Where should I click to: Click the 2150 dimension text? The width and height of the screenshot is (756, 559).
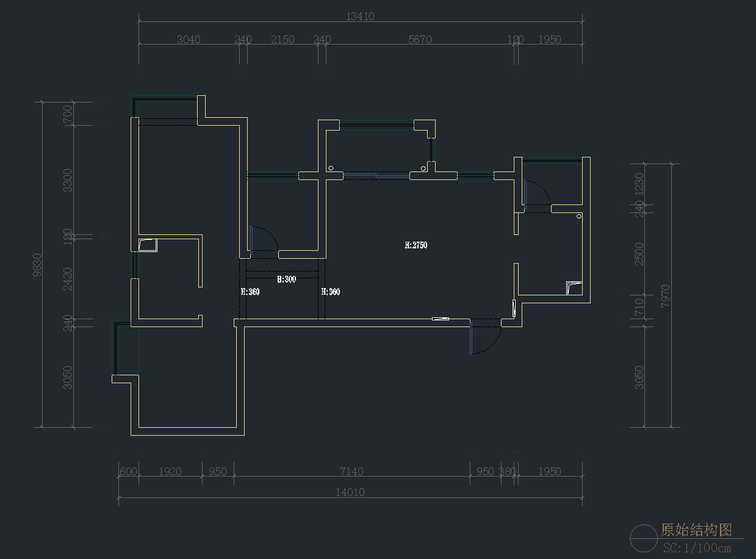point(283,40)
